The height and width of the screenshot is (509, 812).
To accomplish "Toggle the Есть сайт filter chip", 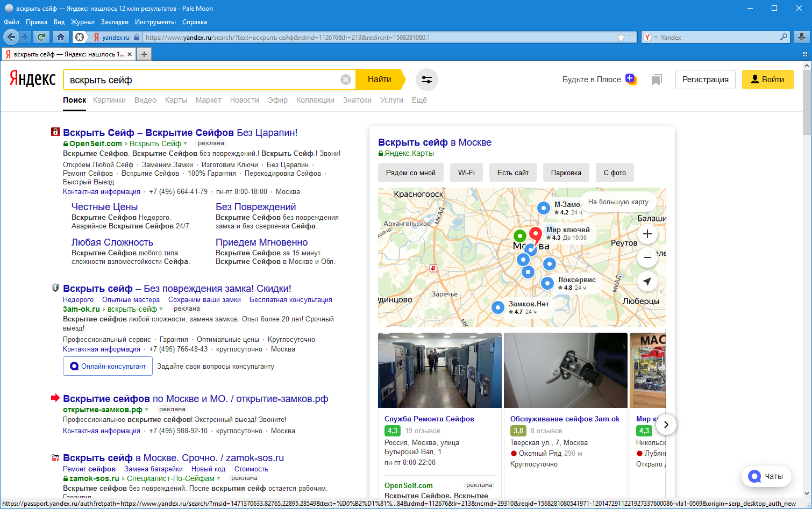I will [x=513, y=173].
